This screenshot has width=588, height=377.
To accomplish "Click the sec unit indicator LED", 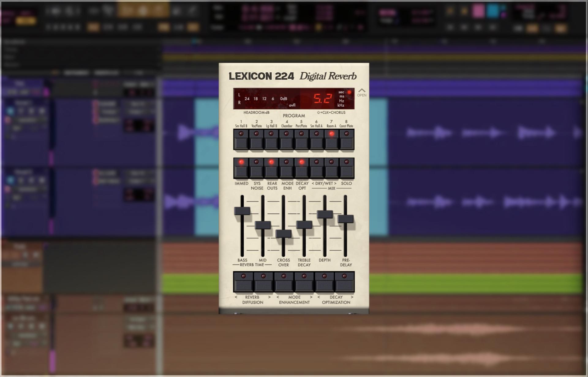I will point(349,92).
